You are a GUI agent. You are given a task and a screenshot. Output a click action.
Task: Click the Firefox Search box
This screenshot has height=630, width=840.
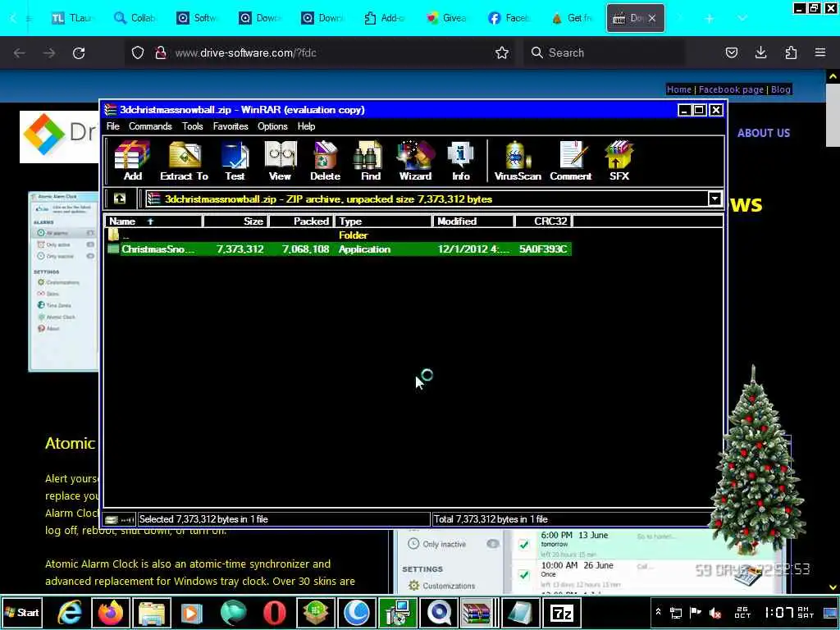click(x=604, y=52)
